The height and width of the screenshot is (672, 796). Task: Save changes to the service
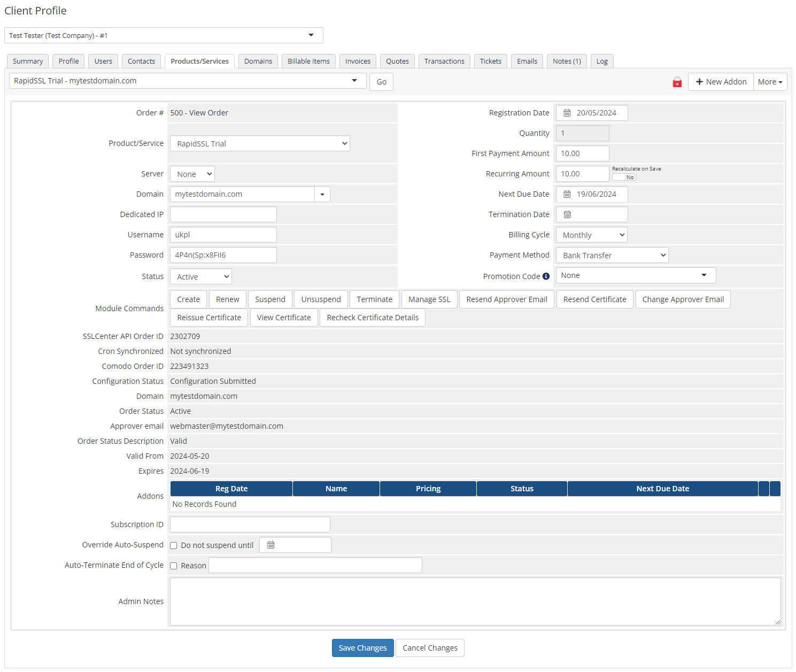pos(362,647)
